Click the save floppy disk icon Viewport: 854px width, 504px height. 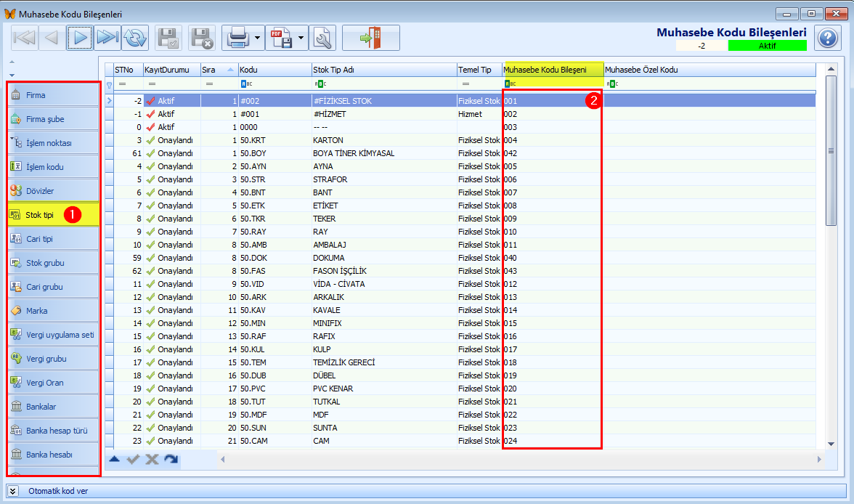(x=168, y=38)
